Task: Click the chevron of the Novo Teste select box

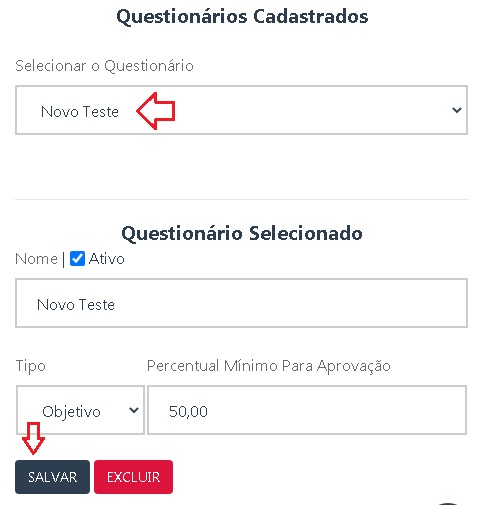Action: coord(457,110)
